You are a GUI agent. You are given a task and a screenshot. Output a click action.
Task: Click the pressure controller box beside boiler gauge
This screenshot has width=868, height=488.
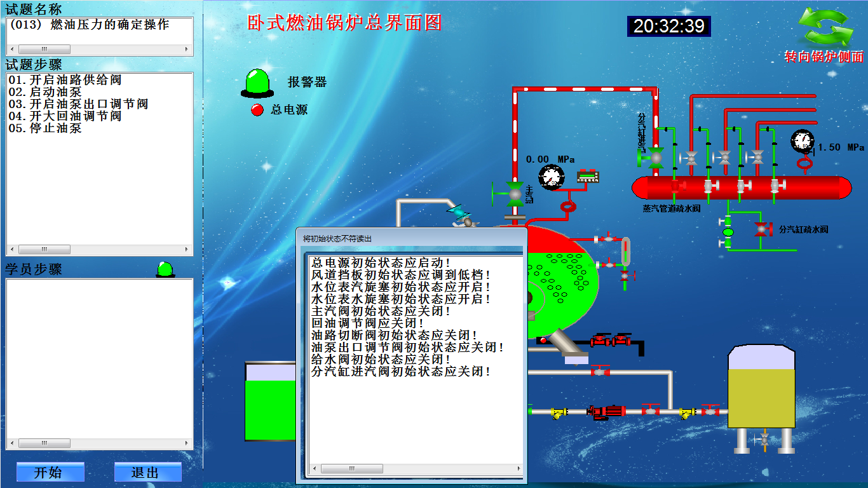588,177
